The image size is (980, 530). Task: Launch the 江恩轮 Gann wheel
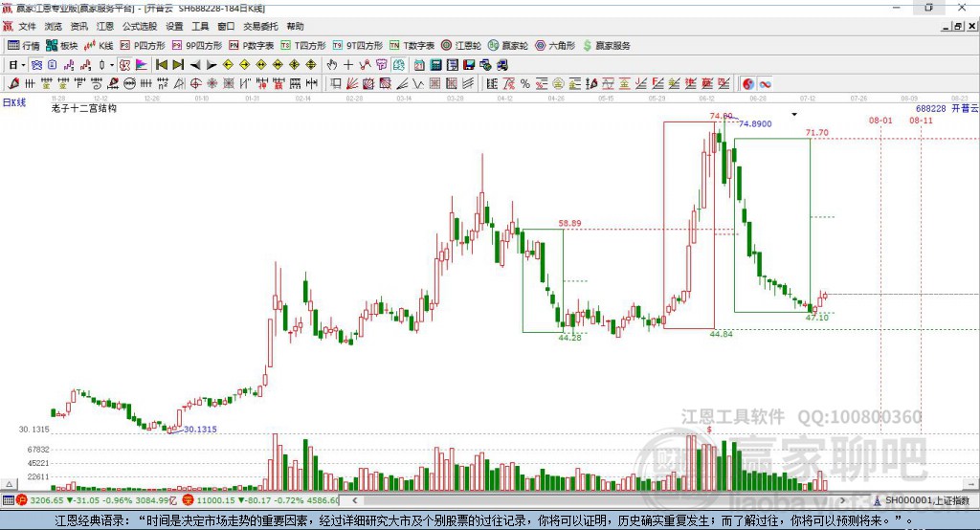[x=461, y=46]
